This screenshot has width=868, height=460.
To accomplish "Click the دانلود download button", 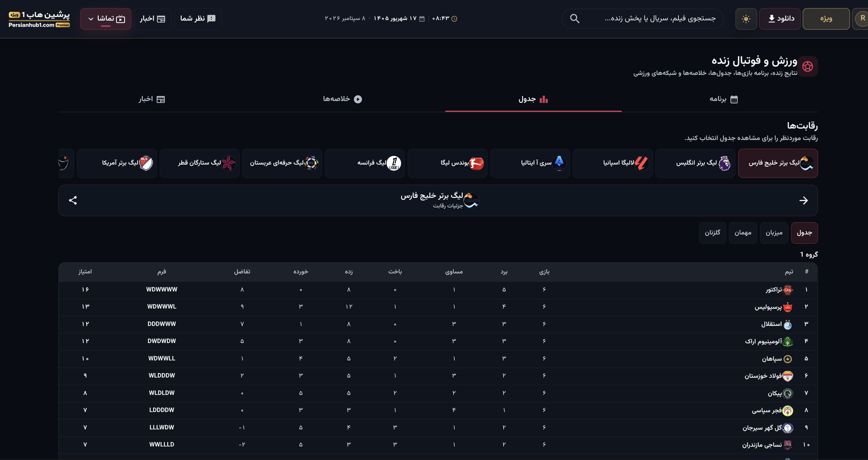I will [780, 19].
